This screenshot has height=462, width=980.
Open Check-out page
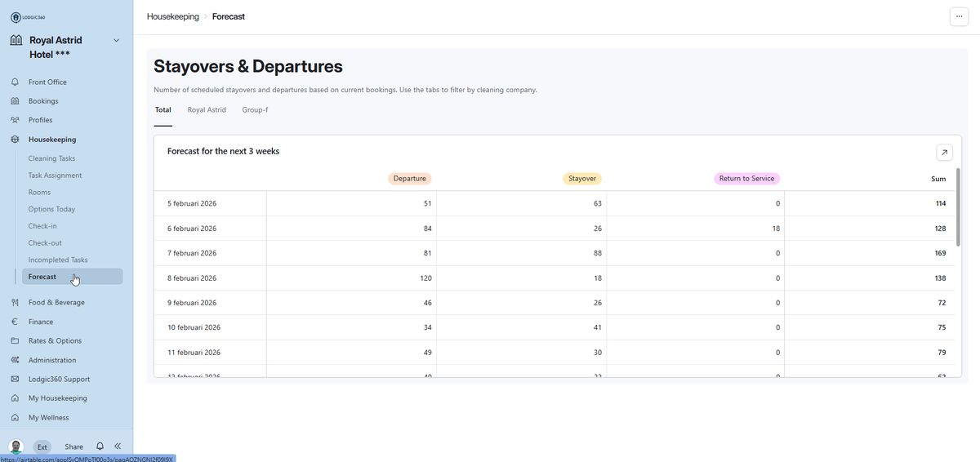click(x=45, y=243)
